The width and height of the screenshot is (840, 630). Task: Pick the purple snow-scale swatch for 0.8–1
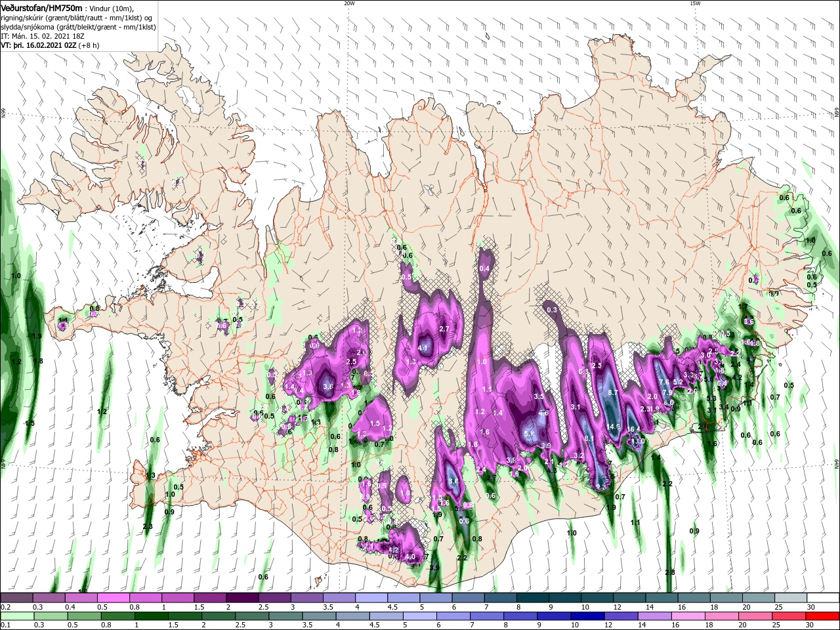pos(145,598)
